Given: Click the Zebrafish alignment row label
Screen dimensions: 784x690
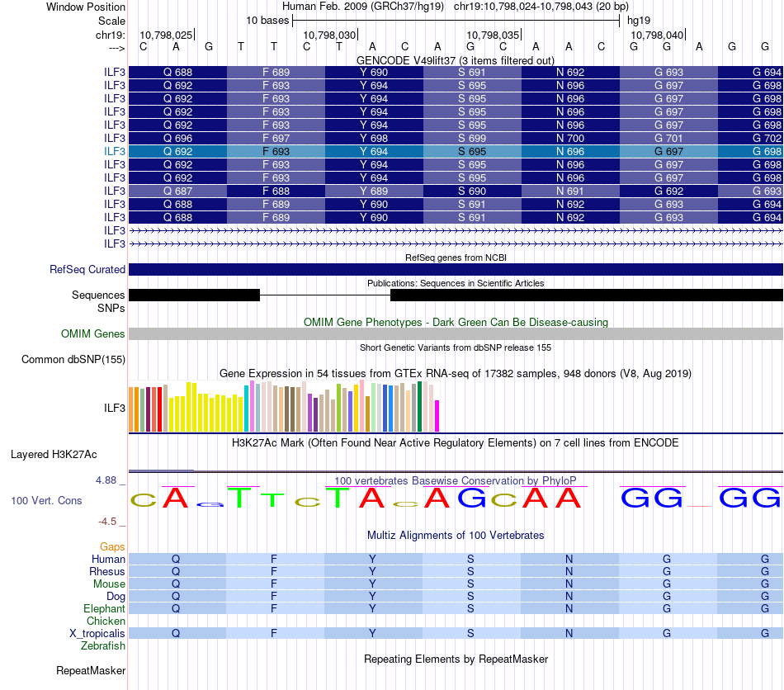Looking at the screenshot, I should (103, 645).
